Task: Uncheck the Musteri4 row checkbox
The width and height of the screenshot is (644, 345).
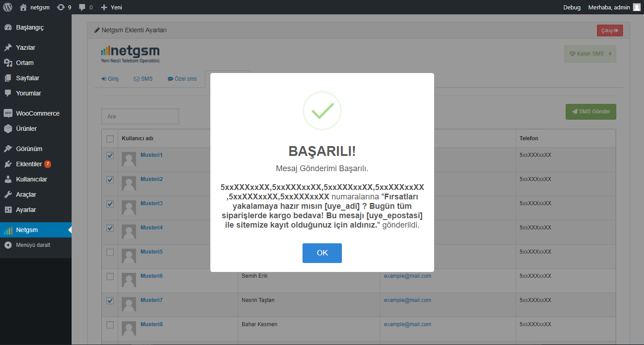Action: tap(110, 228)
